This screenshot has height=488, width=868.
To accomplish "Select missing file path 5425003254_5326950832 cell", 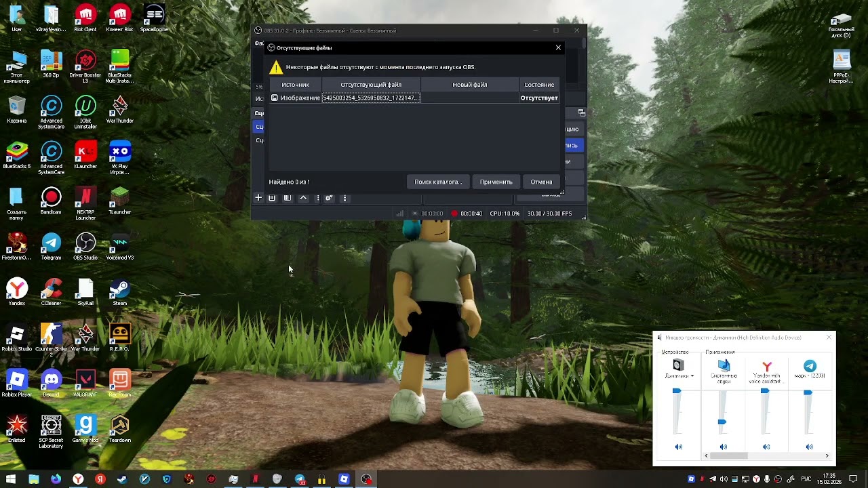I will (371, 98).
